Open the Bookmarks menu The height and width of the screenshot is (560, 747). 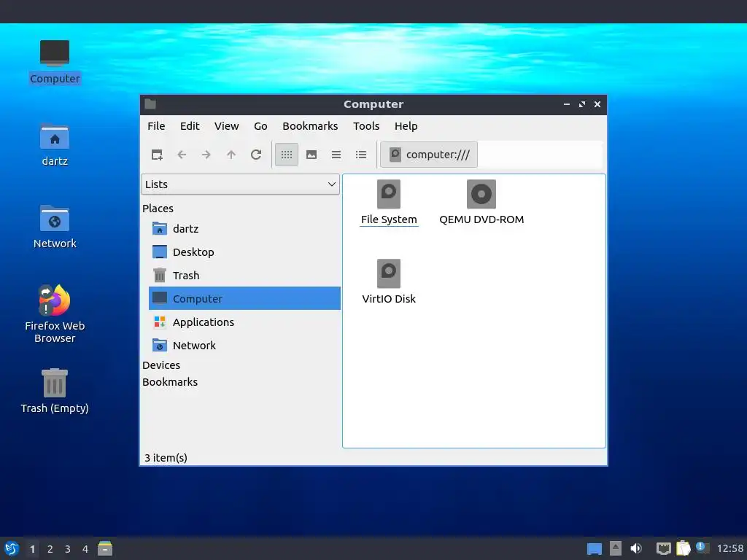point(310,126)
